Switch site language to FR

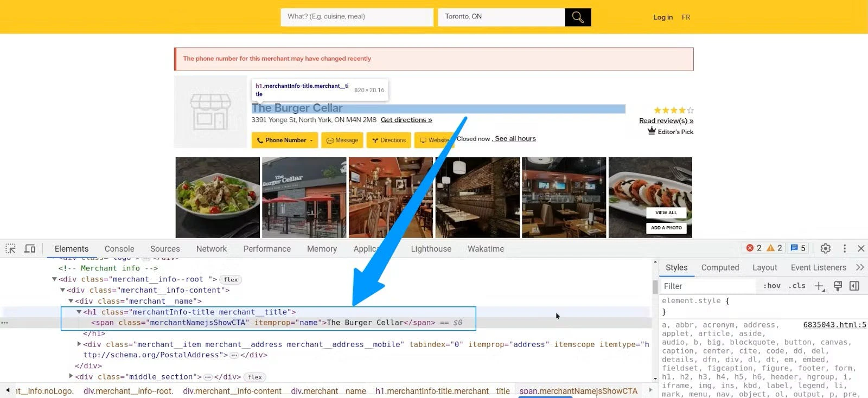pos(686,17)
